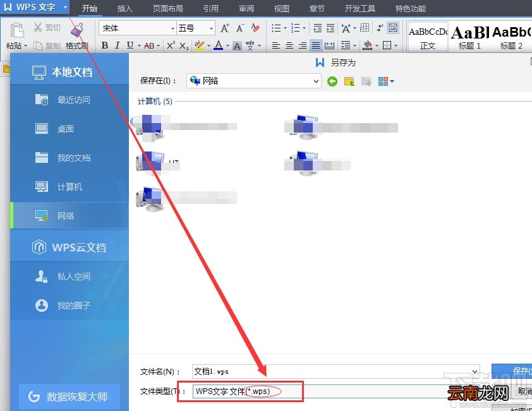The height and width of the screenshot is (411, 532).
Task: Open the phonetic guide wén icon
Action: click(x=250, y=45)
